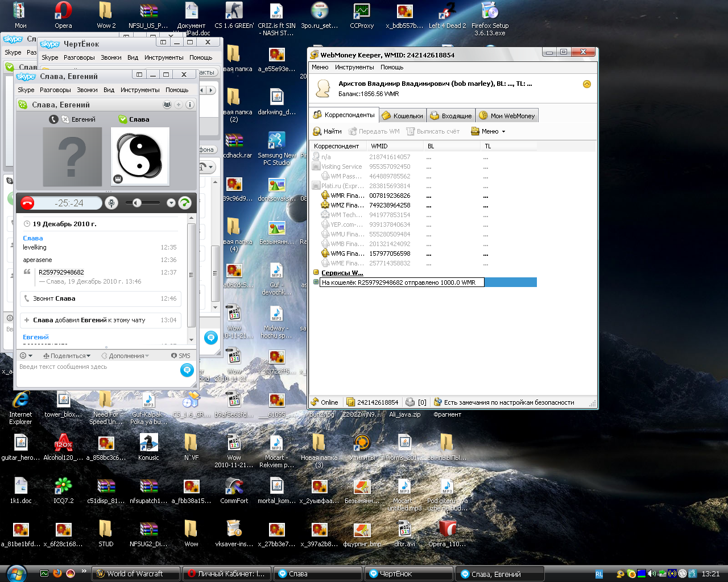
Task: Click Слава's yin-yang avatar
Action: (140, 156)
